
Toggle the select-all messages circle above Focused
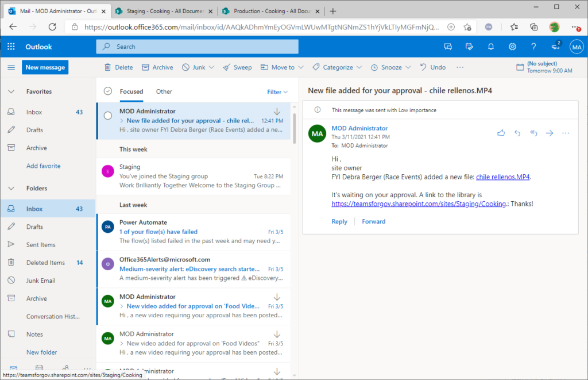click(x=107, y=91)
